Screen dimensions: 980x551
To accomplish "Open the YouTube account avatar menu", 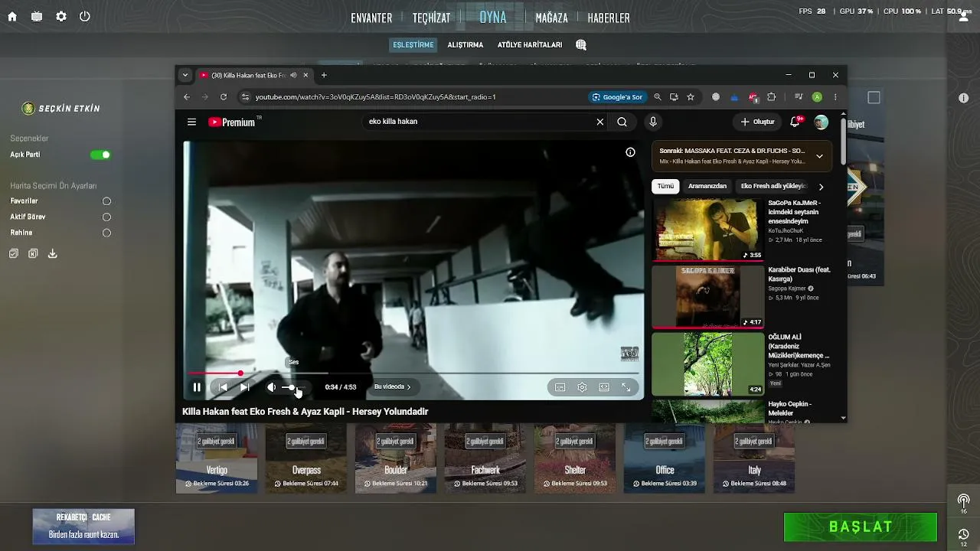I will tap(821, 122).
